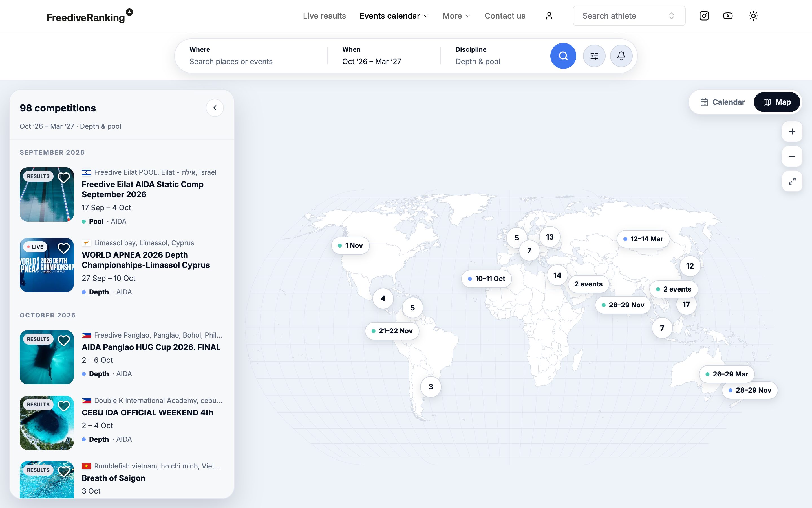Viewport: 812px width, 508px height.
Task: Click the notification bell icon
Action: [621, 56]
